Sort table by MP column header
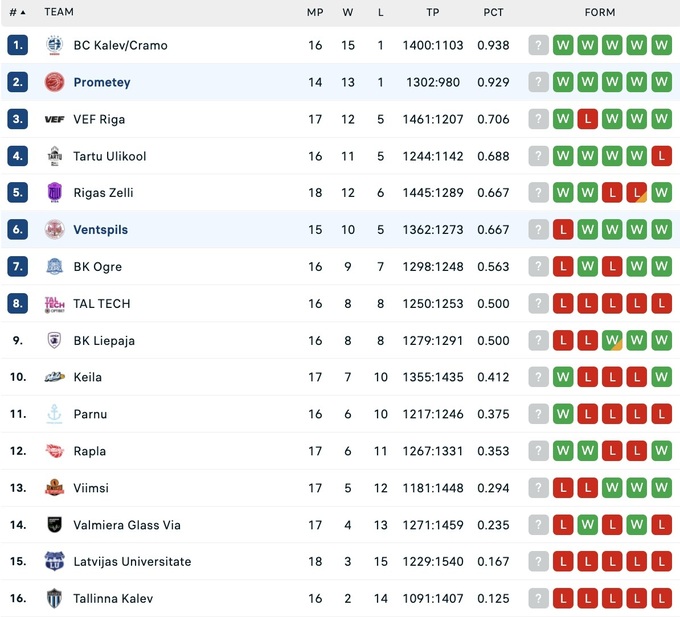680x617 pixels. [314, 12]
